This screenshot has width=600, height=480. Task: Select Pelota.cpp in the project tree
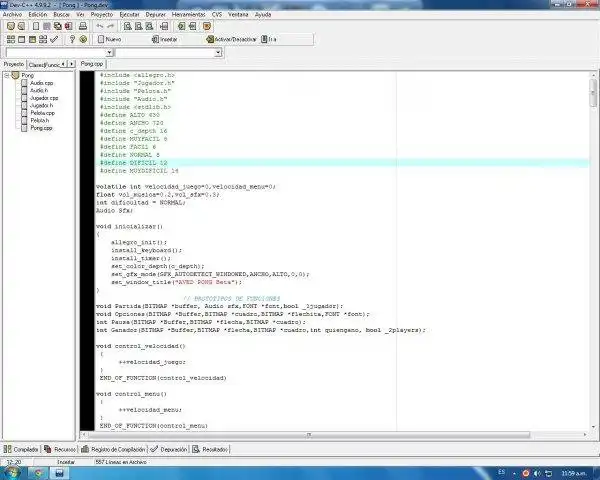point(42,113)
